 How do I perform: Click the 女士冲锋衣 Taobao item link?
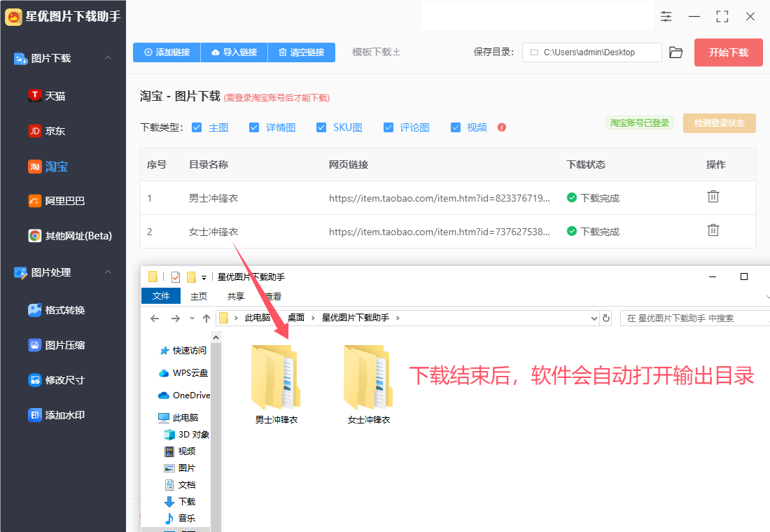[440, 232]
